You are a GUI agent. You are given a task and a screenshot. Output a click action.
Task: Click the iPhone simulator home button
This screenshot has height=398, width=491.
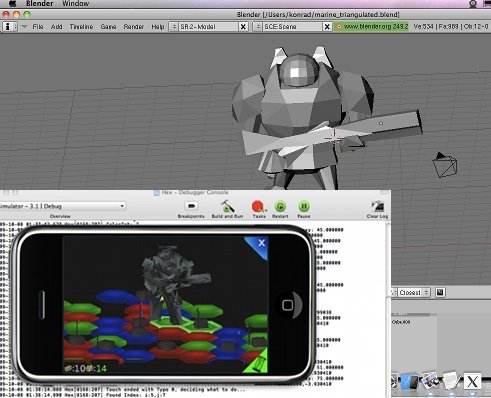pos(288,305)
